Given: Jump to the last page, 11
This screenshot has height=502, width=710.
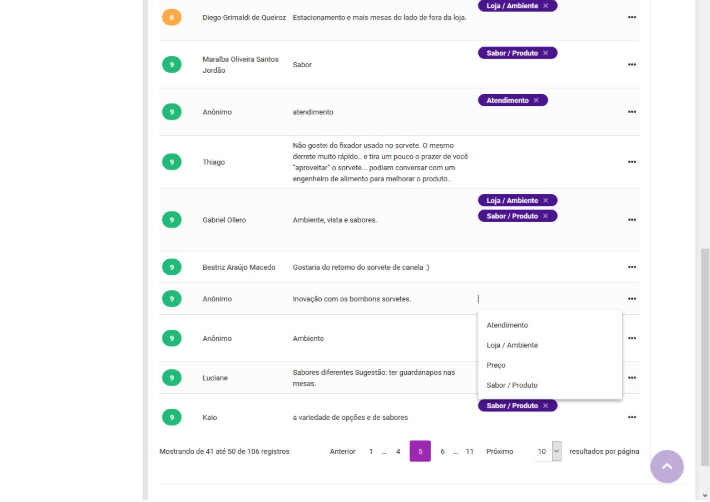Looking at the screenshot, I should click(469, 452).
